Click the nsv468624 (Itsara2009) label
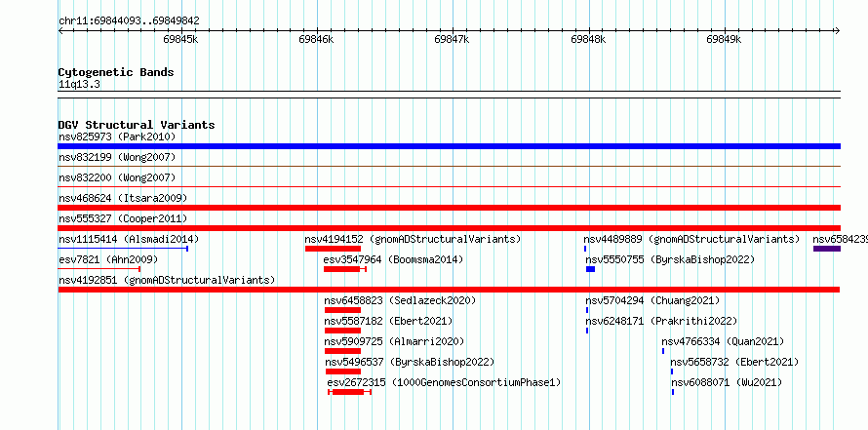 point(123,198)
